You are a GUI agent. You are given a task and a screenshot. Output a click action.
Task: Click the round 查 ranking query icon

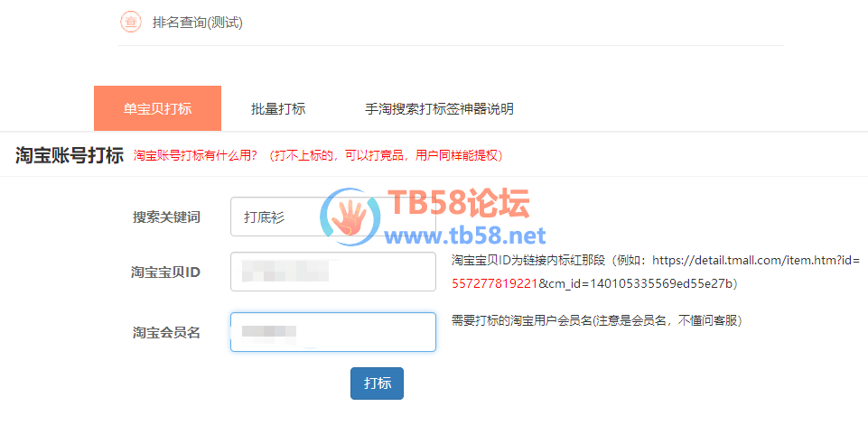131,23
